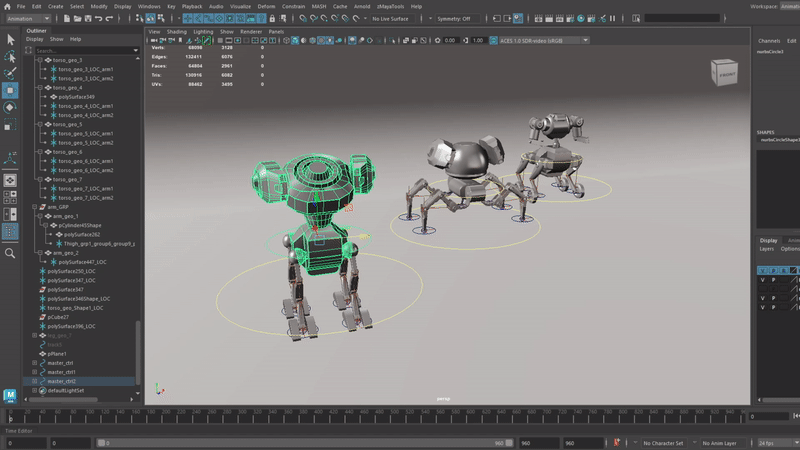Toggle layer playback P in last layer row
Viewport: 800px width, 450px height.
point(773,307)
